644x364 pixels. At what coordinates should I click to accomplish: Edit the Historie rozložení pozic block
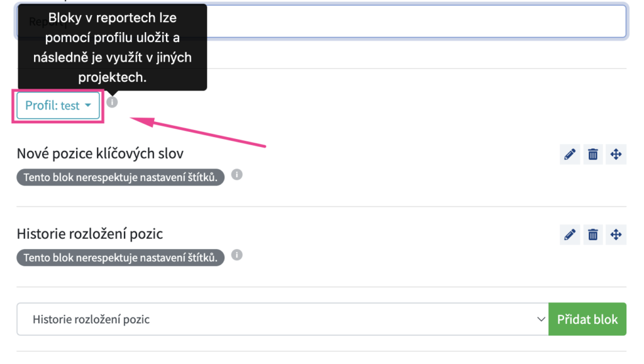coord(570,234)
